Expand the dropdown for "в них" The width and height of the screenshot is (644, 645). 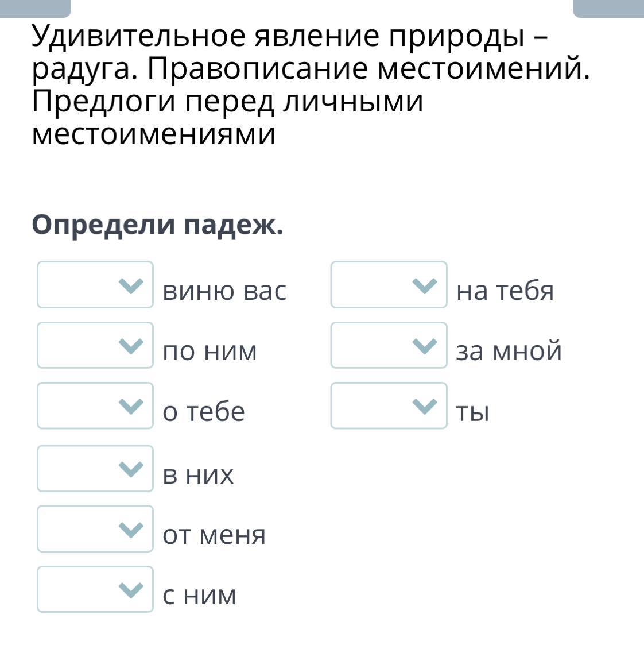click(95, 469)
